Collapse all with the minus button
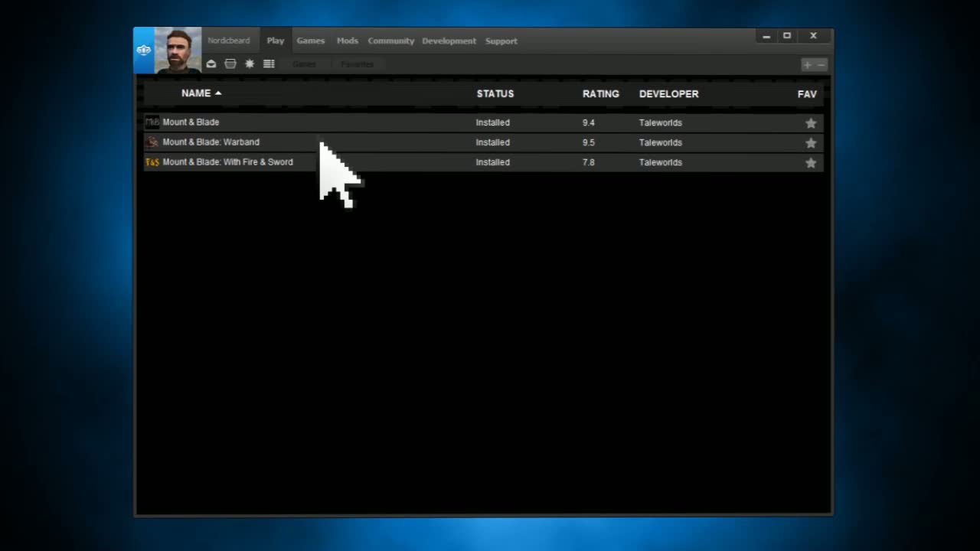980x551 pixels. 821,65
